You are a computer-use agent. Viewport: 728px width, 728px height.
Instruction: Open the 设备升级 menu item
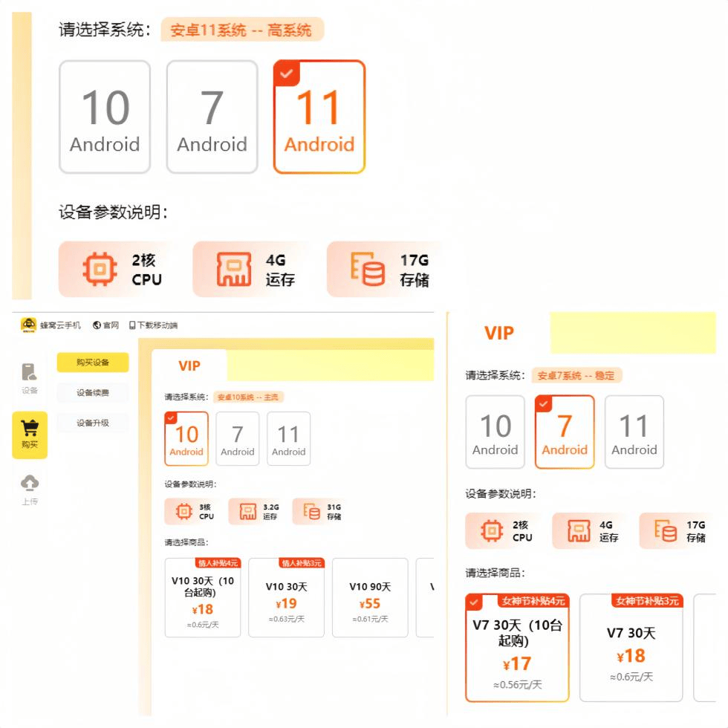(x=93, y=423)
